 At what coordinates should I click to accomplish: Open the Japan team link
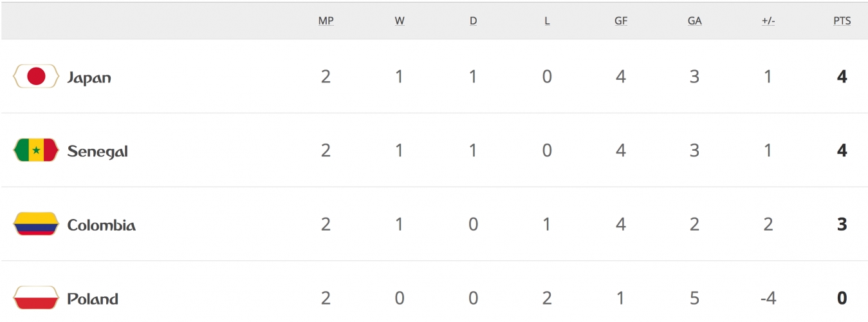point(89,78)
